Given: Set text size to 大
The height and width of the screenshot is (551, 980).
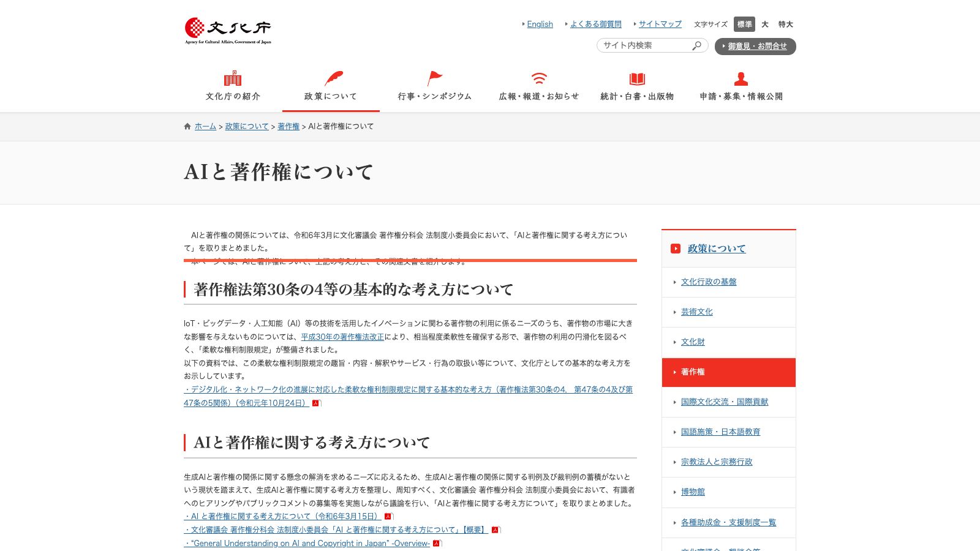Looking at the screenshot, I should tap(765, 24).
